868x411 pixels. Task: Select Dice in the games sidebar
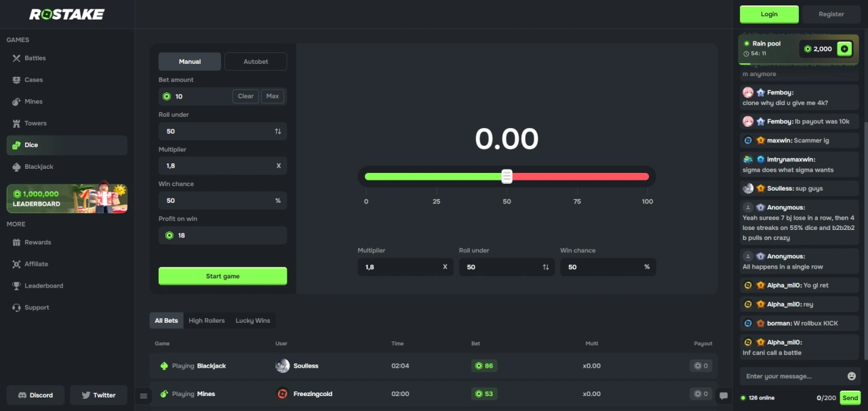click(66, 145)
